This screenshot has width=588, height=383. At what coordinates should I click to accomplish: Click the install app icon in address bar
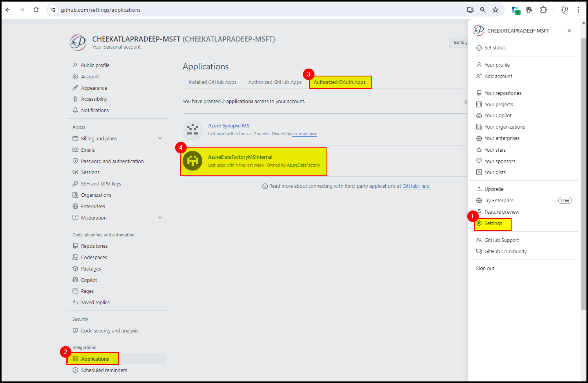click(470, 10)
